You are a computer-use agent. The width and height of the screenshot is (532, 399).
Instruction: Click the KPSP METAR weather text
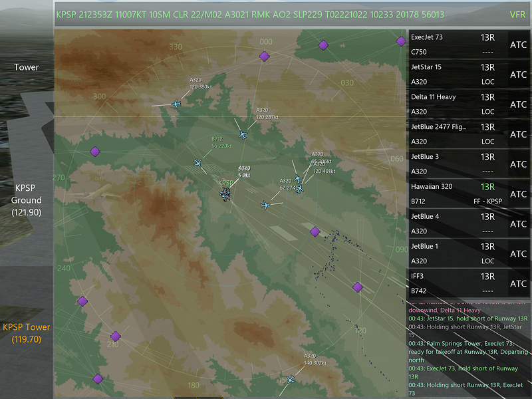click(x=250, y=15)
